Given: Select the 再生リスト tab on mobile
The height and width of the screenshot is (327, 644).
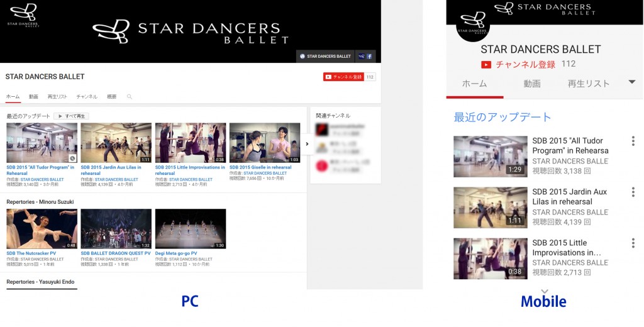Looking at the screenshot, I should click(589, 84).
